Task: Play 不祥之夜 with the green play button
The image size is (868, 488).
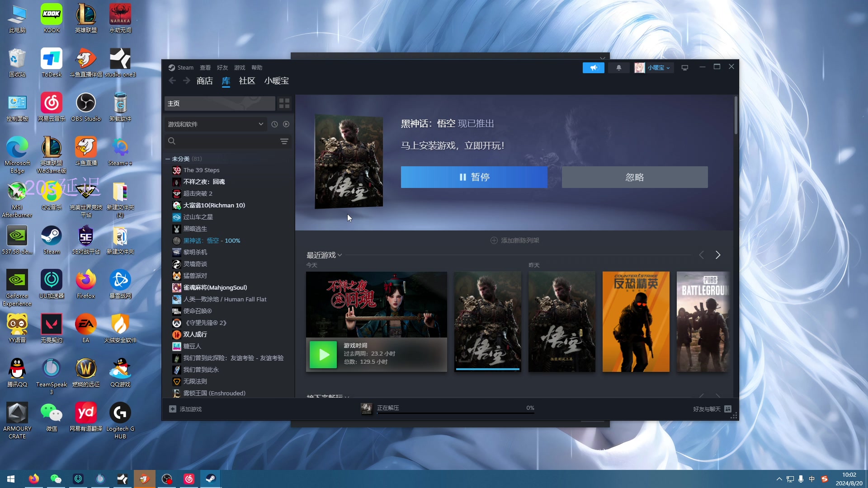Action: click(x=323, y=355)
